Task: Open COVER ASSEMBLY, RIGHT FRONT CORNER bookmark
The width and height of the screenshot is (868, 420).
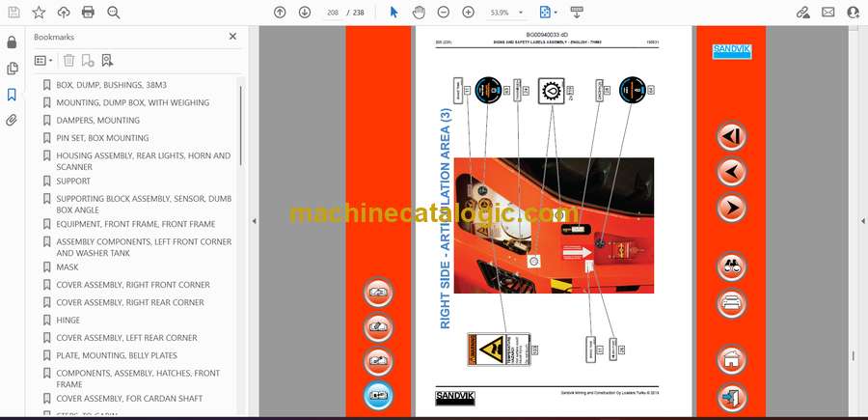Action: point(133,285)
